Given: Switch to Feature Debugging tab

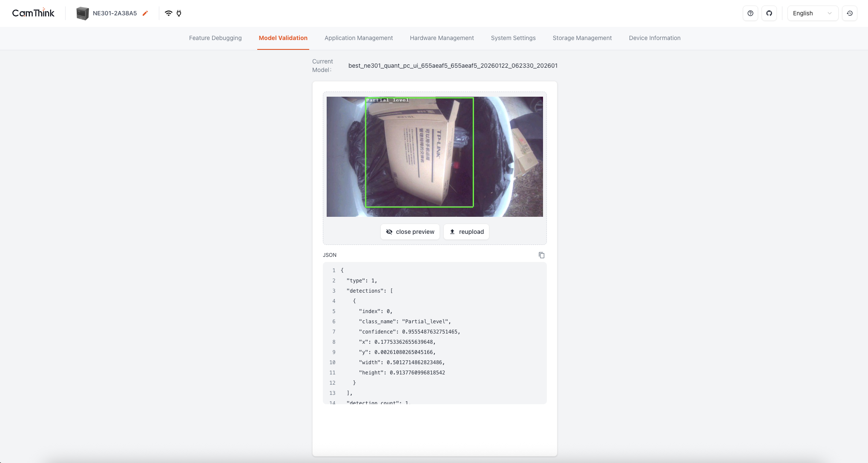Looking at the screenshot, I should click(215, 38).
